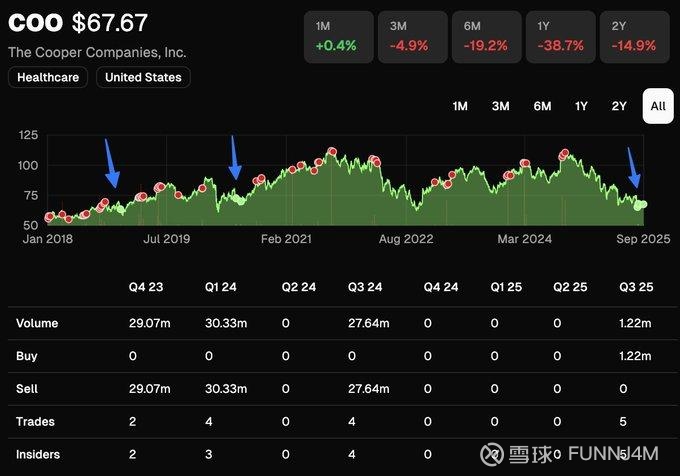Click Trades value 4 for Q1 24
Image resolution: width=680 pixels, height=476 pixels.
click(x=209, y=422)
